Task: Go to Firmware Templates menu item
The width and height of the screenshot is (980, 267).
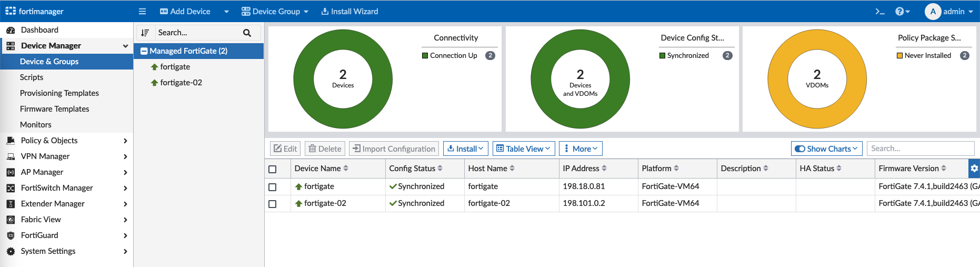Action: click(55, 109)
